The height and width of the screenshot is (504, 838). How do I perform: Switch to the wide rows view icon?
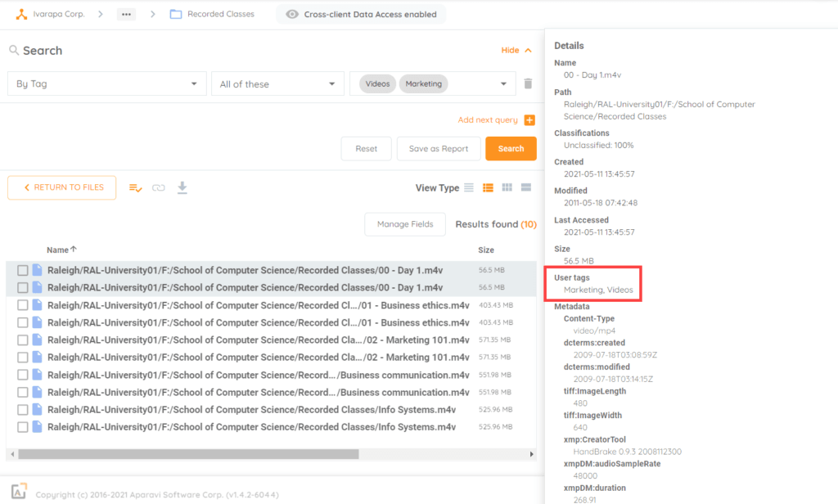click(526, 187)
